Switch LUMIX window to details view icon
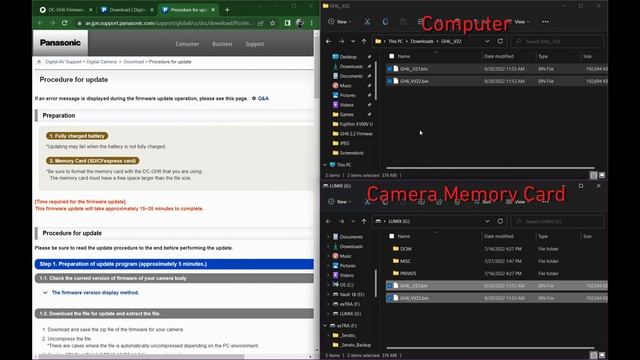Viewport: 640px width, 360px height. (593, 355)
